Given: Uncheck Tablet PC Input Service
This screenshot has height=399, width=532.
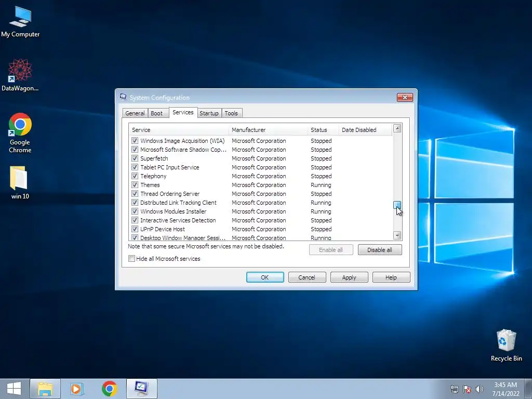Looking at the screenshot, I should click(135, 167).
